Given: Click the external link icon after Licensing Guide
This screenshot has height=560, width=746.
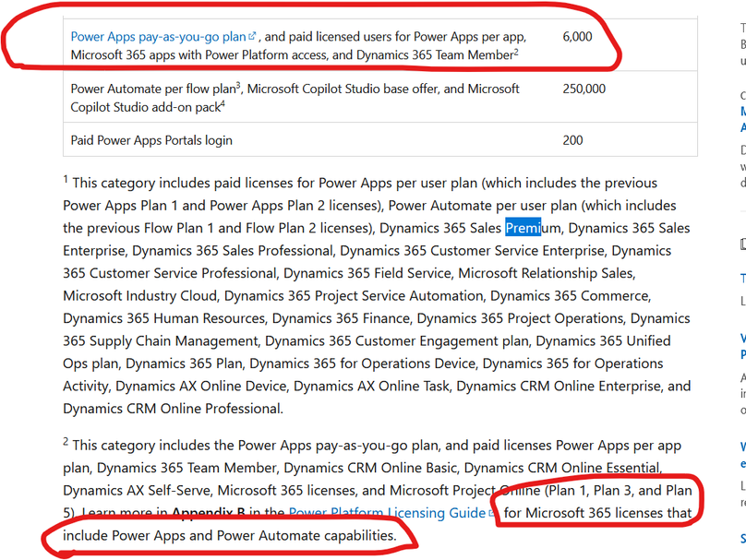Looking at the screenshot, I should pos(491,513).
